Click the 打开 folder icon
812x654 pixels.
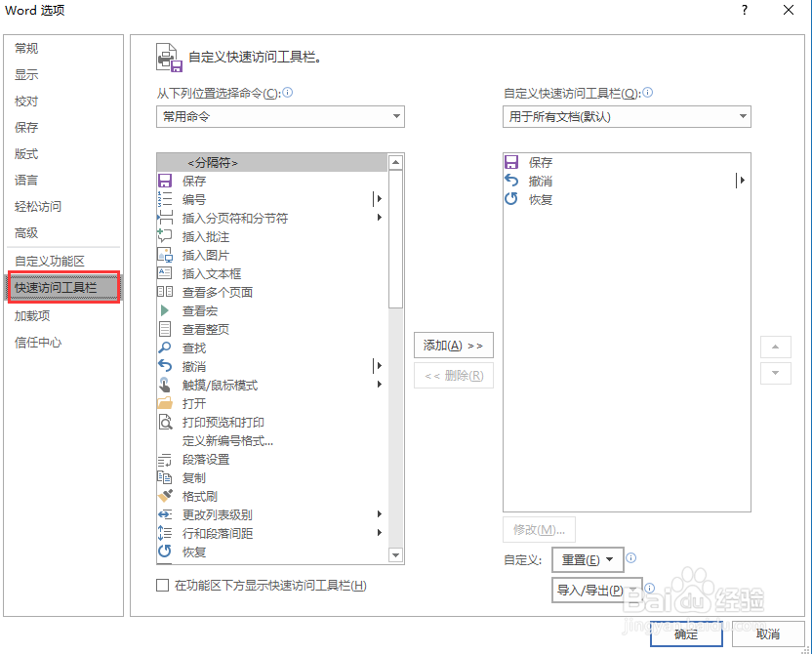165,403
